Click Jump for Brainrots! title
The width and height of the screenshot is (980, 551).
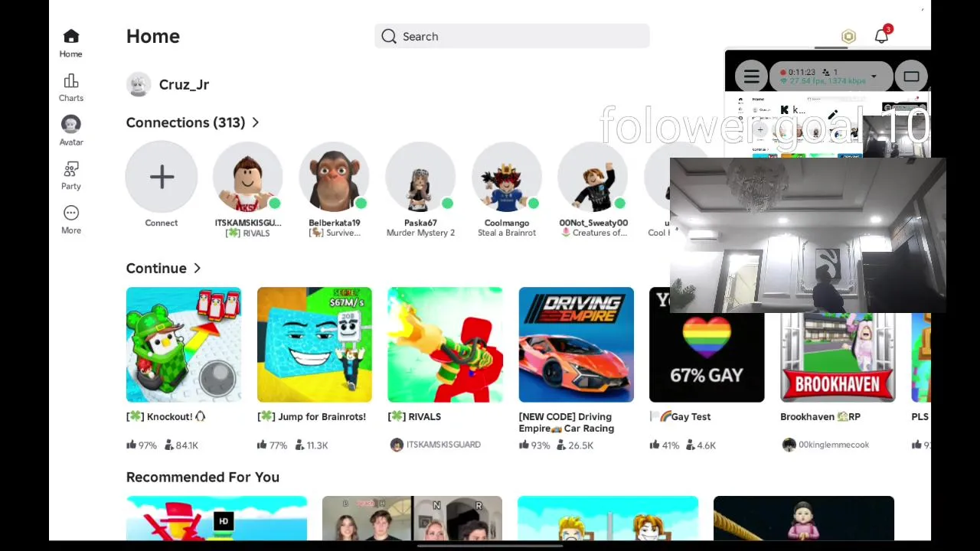[312, 416]
